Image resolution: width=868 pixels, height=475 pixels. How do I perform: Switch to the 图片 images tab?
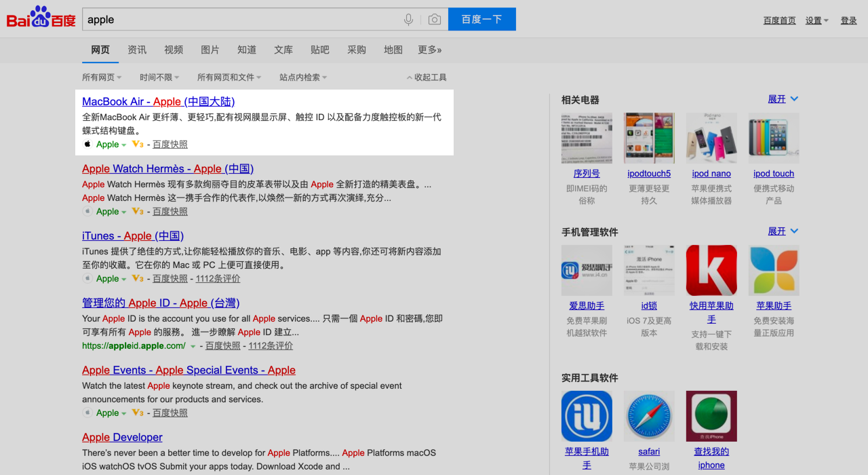click(210, 50)
